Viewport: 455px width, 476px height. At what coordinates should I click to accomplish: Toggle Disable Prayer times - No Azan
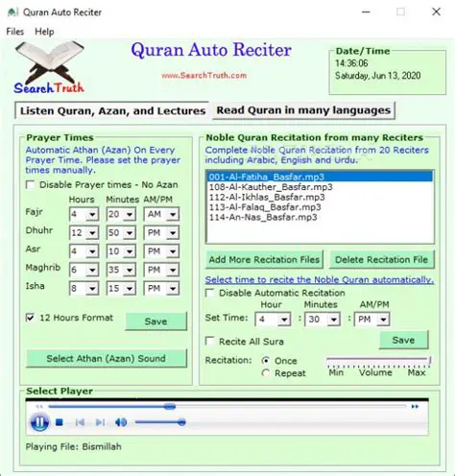click(31, 185)
